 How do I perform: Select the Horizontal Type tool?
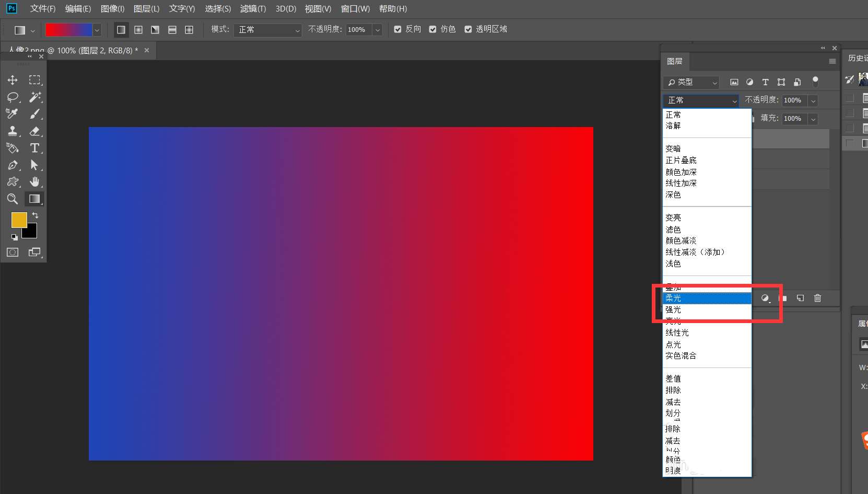point(35,148)
